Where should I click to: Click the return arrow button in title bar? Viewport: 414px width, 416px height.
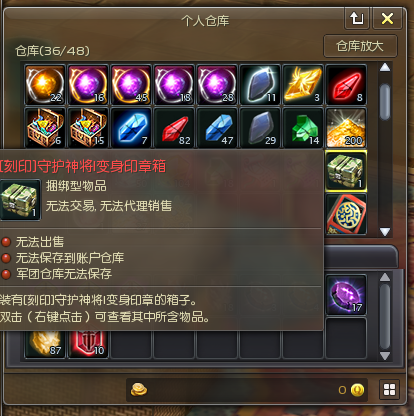[357, 18]
